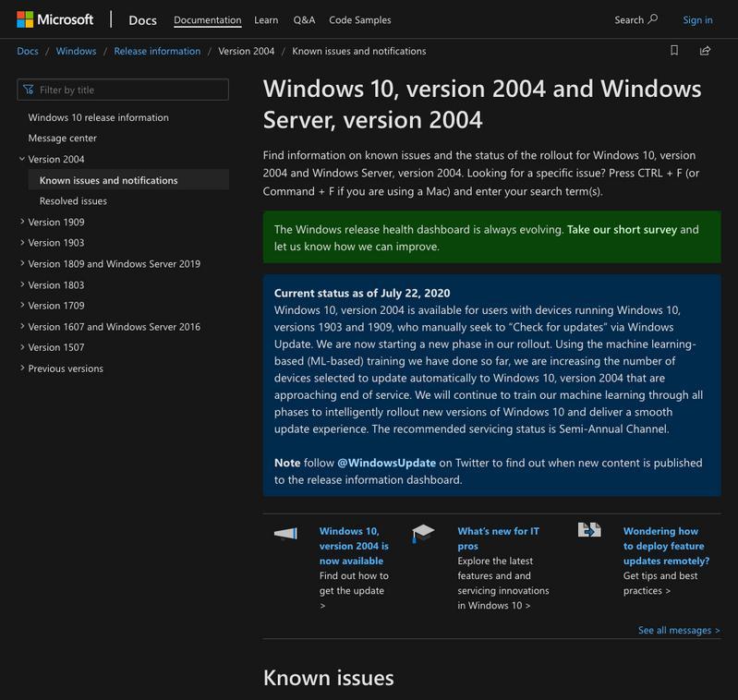This screenshot has width=738, height=700.
Task: Select Known issues and notifications sidebar item
Action: tap(128, 180)
